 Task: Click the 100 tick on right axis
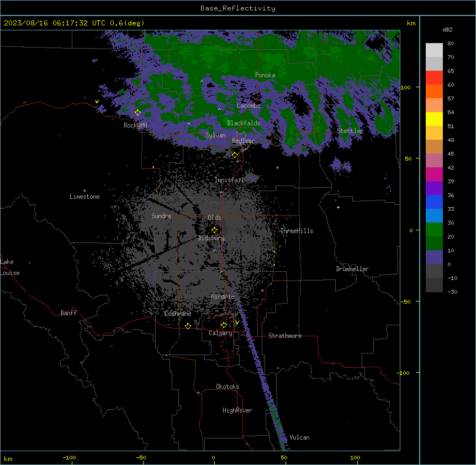405,87
